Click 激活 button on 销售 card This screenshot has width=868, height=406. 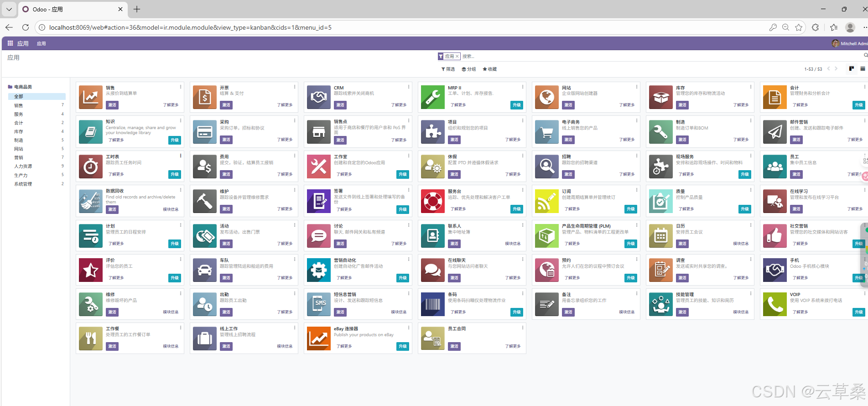112,105
